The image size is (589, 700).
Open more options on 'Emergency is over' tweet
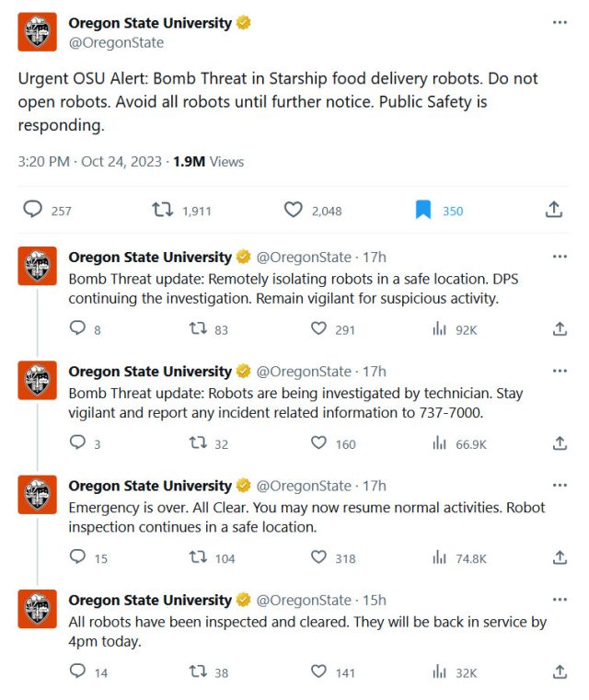(560, 486)
